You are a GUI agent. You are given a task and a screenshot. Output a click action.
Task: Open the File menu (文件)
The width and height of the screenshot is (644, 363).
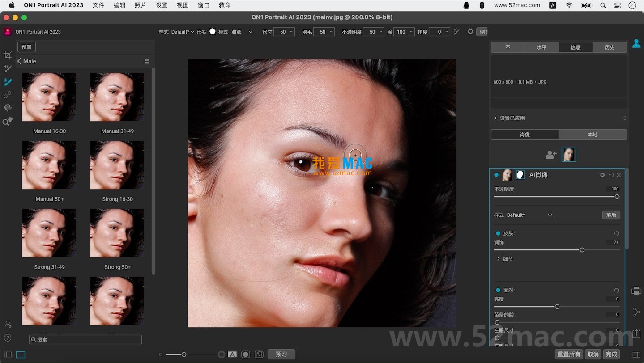[x=98, y=5]
